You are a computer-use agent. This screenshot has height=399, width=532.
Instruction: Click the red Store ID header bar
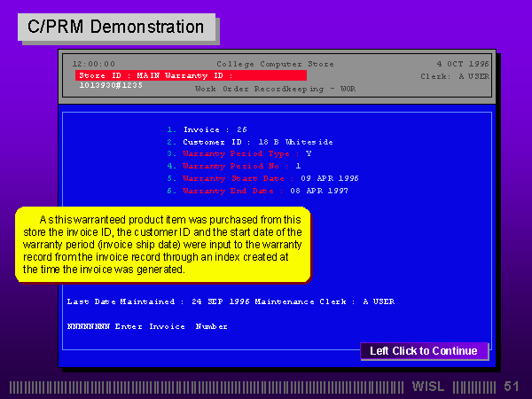(191, 75)
